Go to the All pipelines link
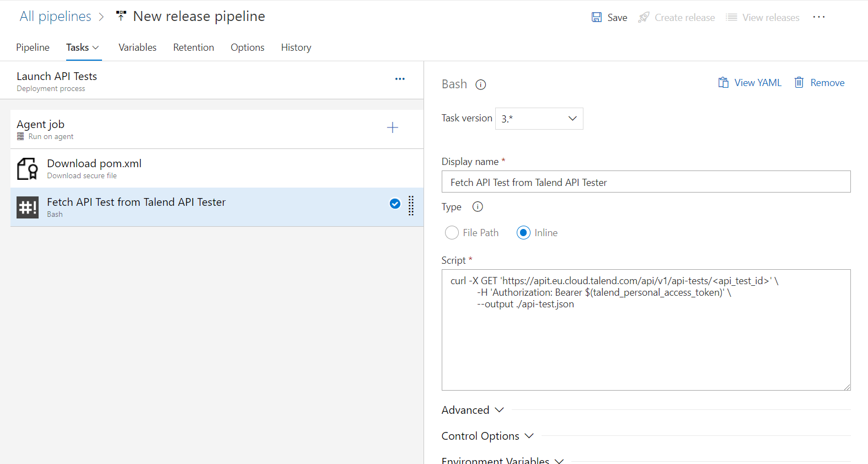The height and width of the screenshot is (464, 868). [x=55, y=17]
